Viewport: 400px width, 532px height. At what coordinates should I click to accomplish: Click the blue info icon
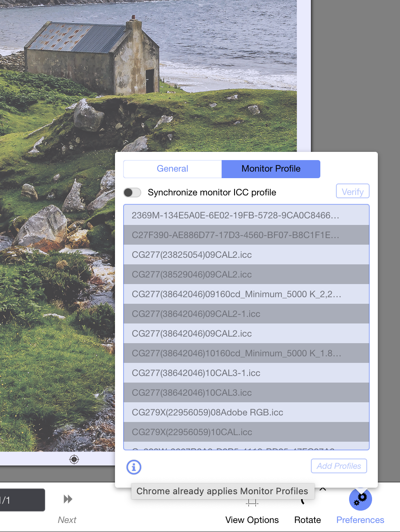tap(134, 467)
